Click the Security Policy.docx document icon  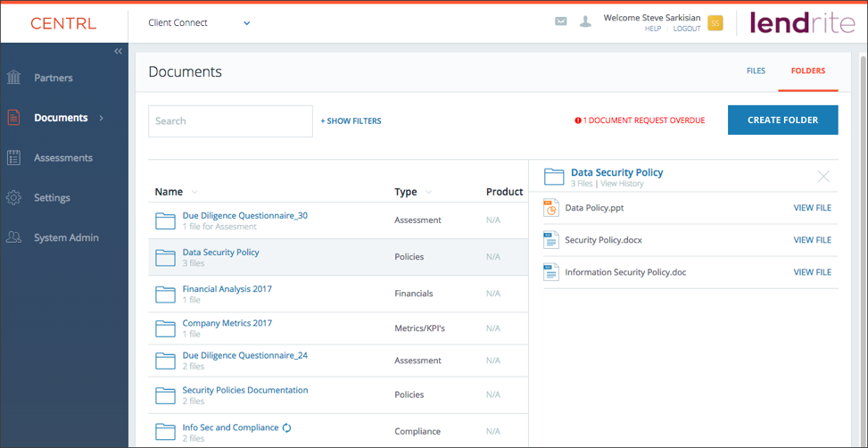[551, 240]
